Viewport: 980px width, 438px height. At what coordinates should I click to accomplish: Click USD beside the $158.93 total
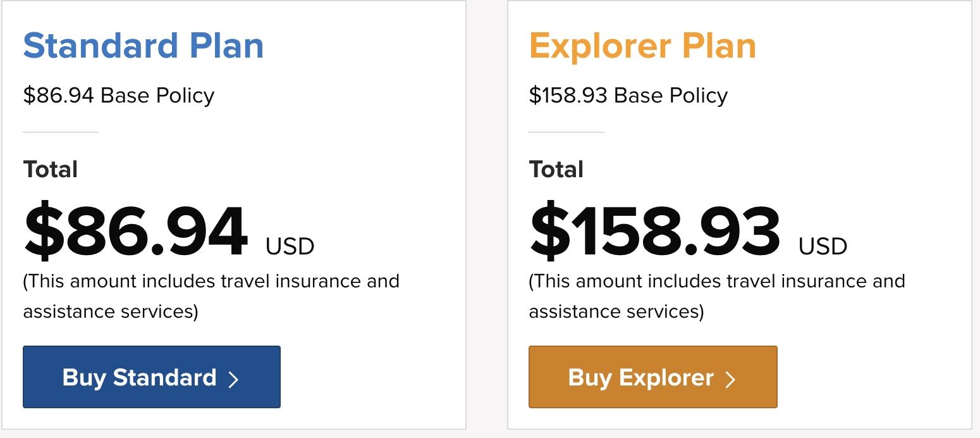click(823, 246)
